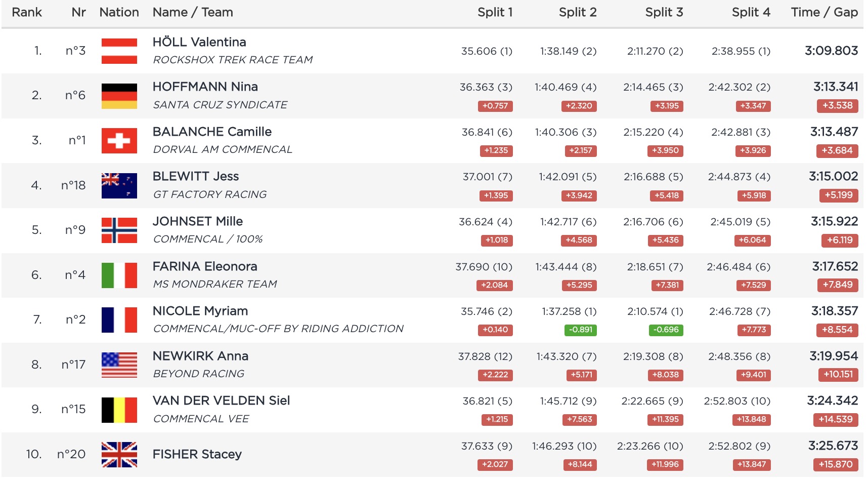Click the New Zealand flag icon
Image resolution: width=868 pixels, height=480 pixels.
(119, 186)
